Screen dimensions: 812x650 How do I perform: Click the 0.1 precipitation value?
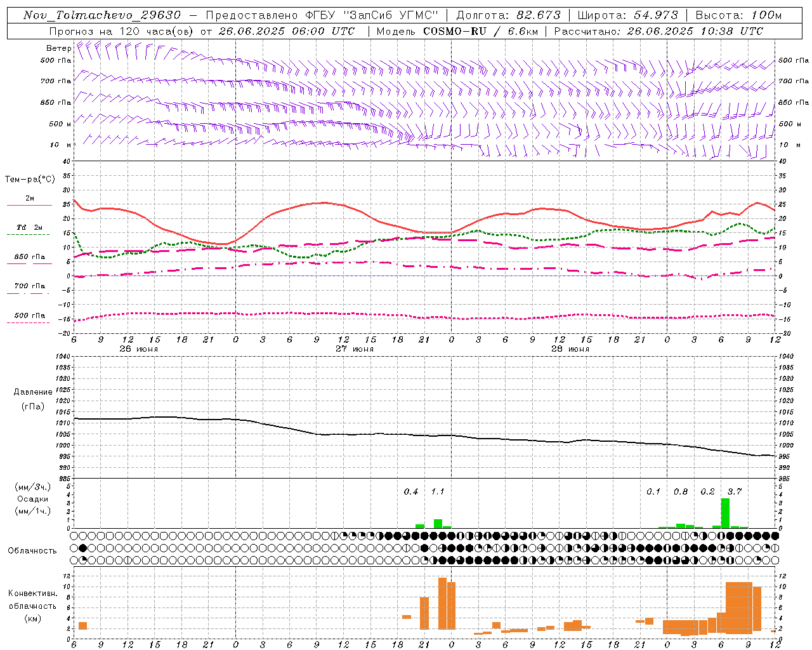coord(653,491)
